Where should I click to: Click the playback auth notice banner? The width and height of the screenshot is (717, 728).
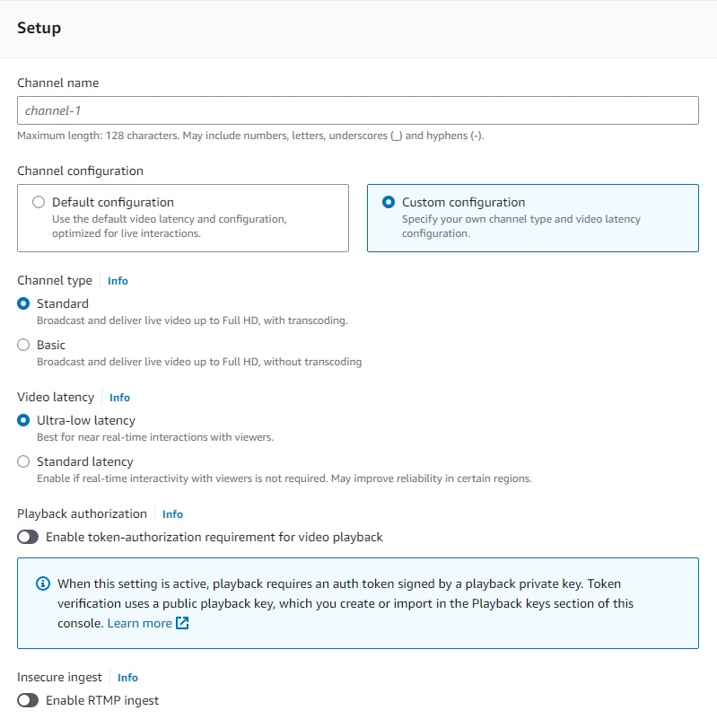359,601
